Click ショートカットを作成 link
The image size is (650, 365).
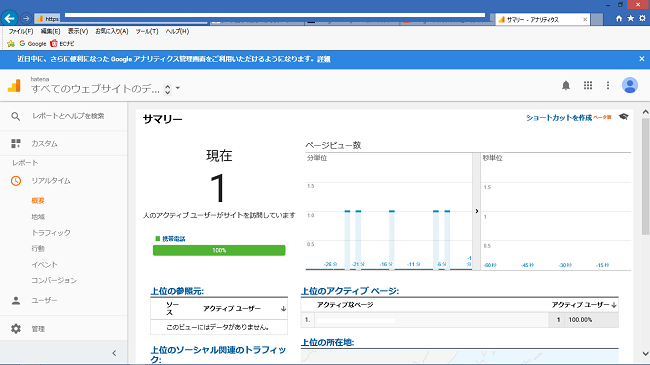559,118
